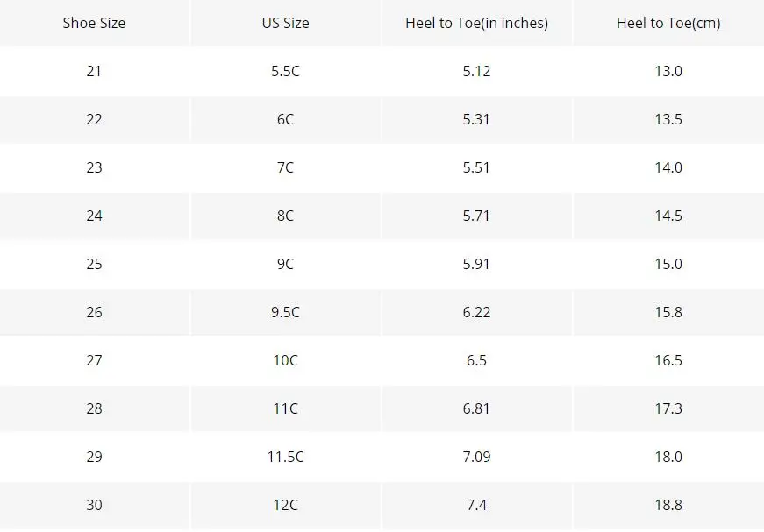Click the 18.8 cm value
This screenshot has height=532, width=764.
(668, 505)
